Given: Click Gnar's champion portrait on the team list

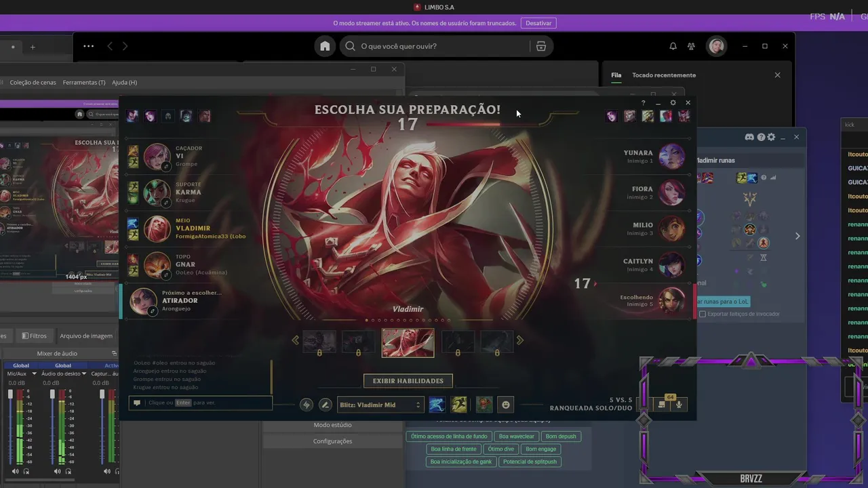Looking at the screenshot, I should tap(157, 265).
